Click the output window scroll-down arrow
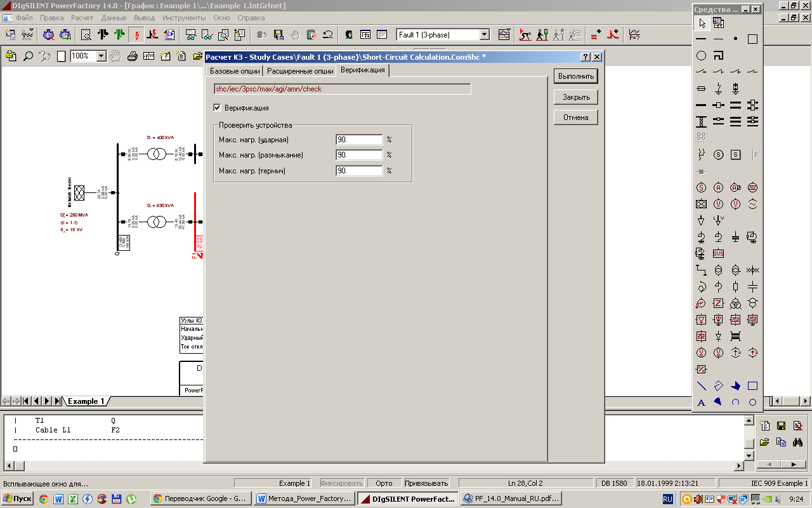Viewport: 812px width, 508px height. (x=749, y=455)
